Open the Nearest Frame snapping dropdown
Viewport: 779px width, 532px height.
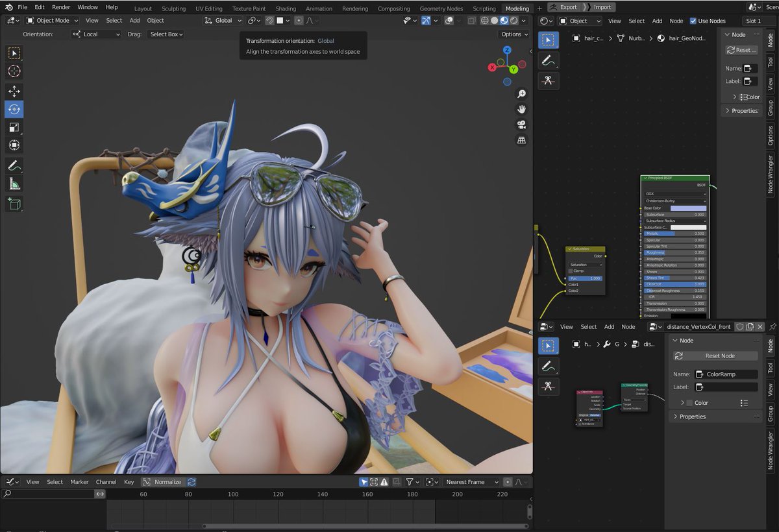(x=472, y=482)
